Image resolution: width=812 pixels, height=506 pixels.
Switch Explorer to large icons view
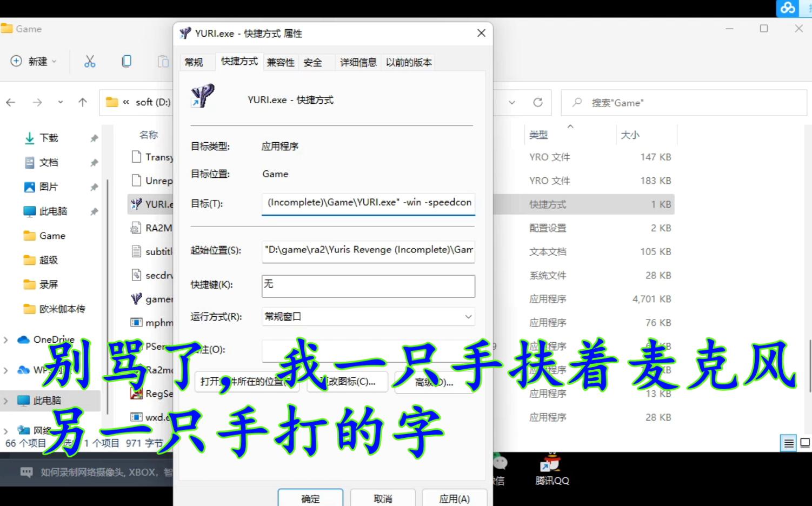[805, 444]
